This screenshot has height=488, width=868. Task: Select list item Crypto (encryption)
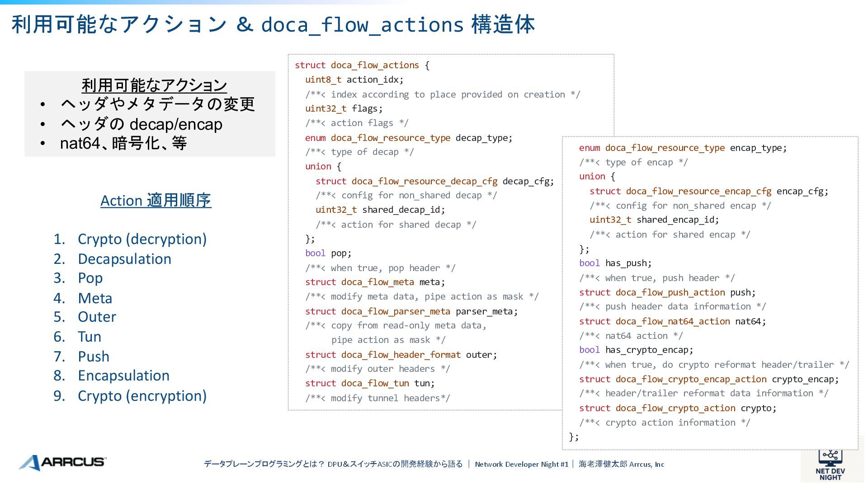142,396
